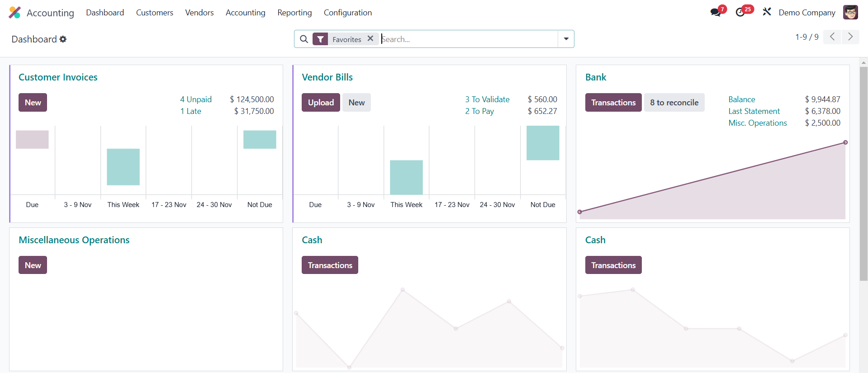Click the 8 to reconcile button

point(674,103)
